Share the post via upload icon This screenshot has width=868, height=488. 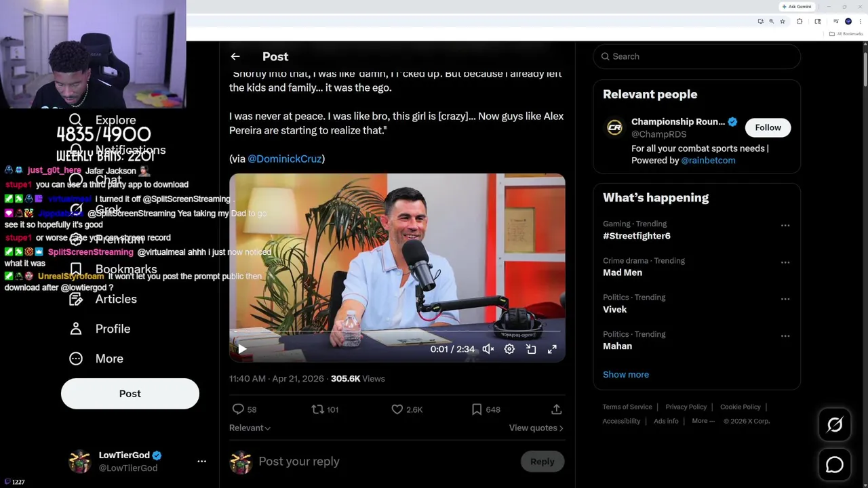556,409
